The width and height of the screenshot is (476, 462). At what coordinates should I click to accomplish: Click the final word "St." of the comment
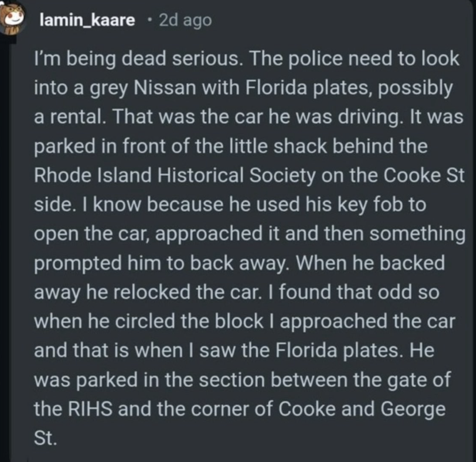[x=45, y=438]
